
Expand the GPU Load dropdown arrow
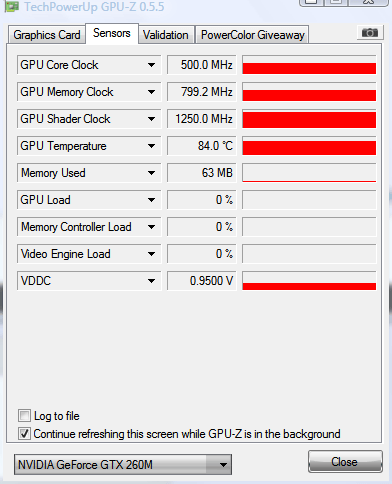point(151,200)
